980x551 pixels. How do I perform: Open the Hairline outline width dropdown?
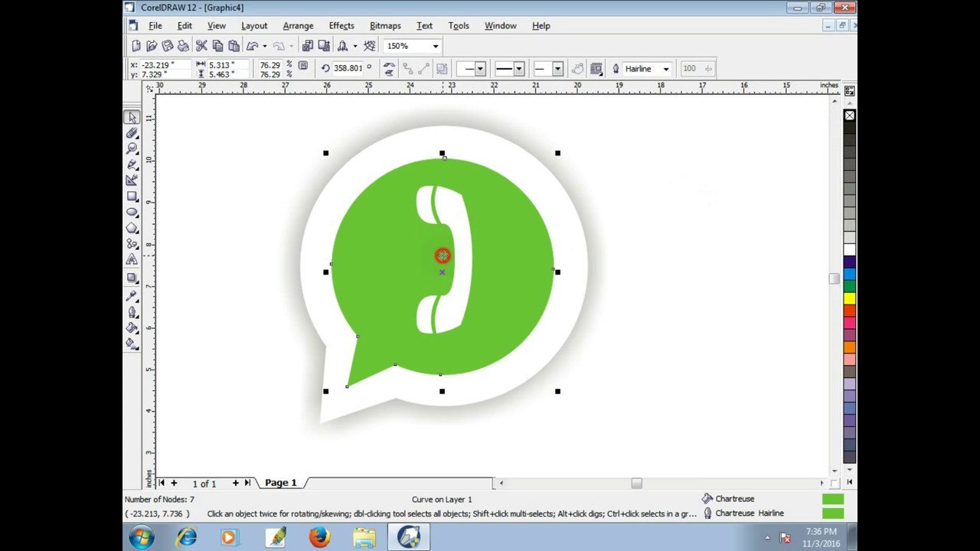(x=666, y=69)
